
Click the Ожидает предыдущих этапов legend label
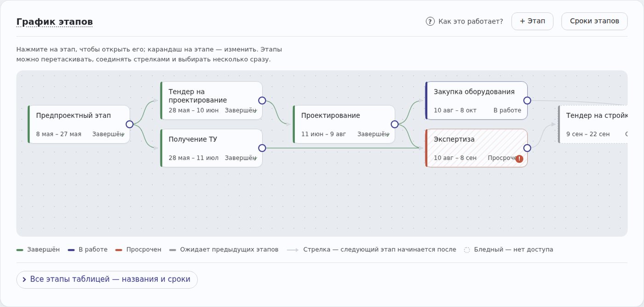(229, 249)
